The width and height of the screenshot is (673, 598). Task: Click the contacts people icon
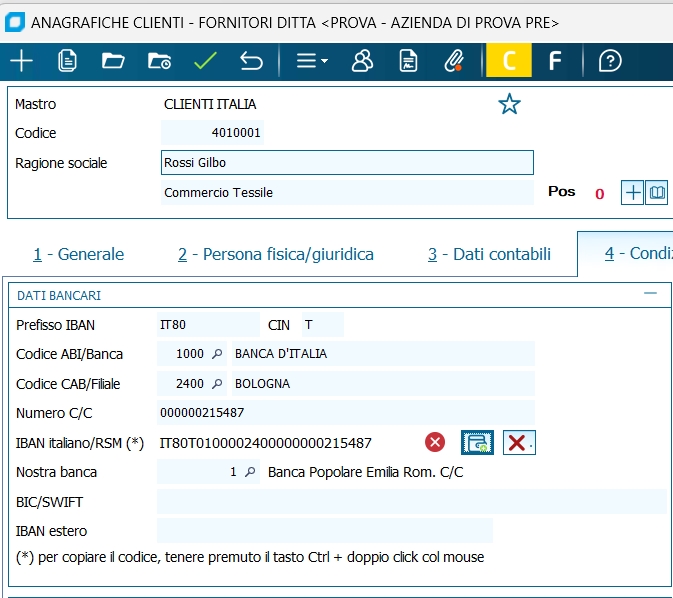coord(362,61)
